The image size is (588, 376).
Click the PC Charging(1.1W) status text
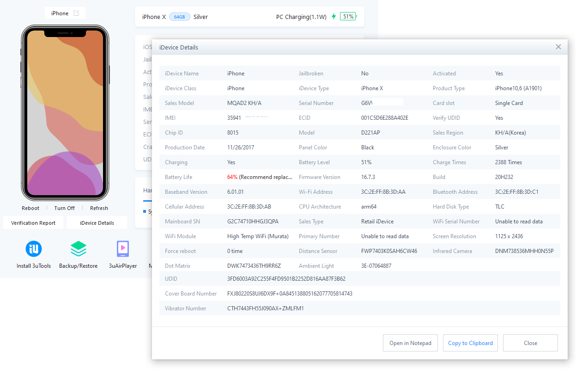click(301, 17)
